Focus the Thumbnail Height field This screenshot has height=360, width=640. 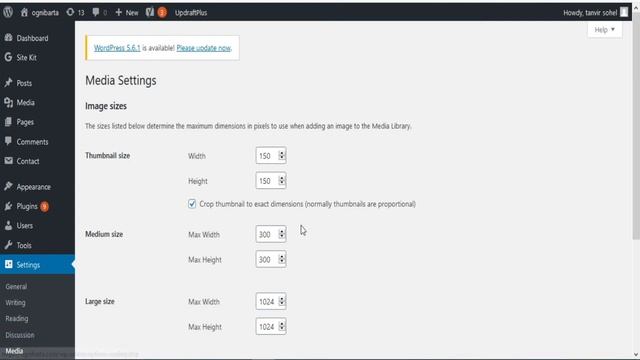point(271,181)
